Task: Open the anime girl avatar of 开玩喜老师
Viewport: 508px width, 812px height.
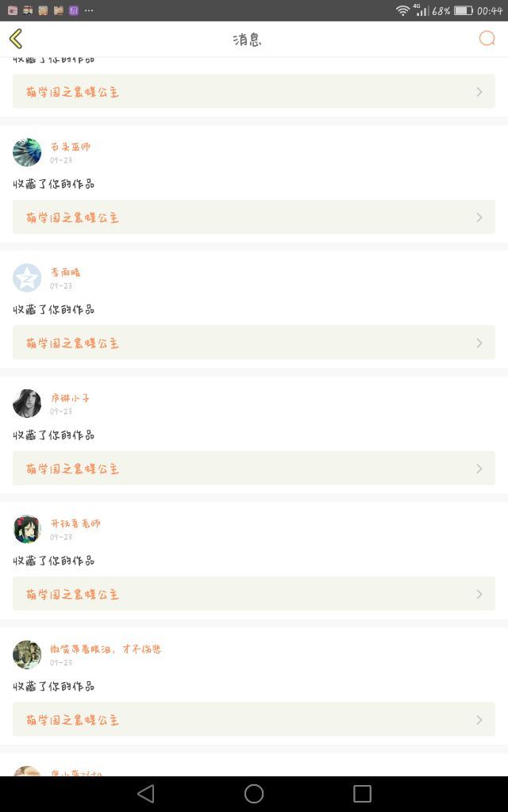Action: pos(27,529)
